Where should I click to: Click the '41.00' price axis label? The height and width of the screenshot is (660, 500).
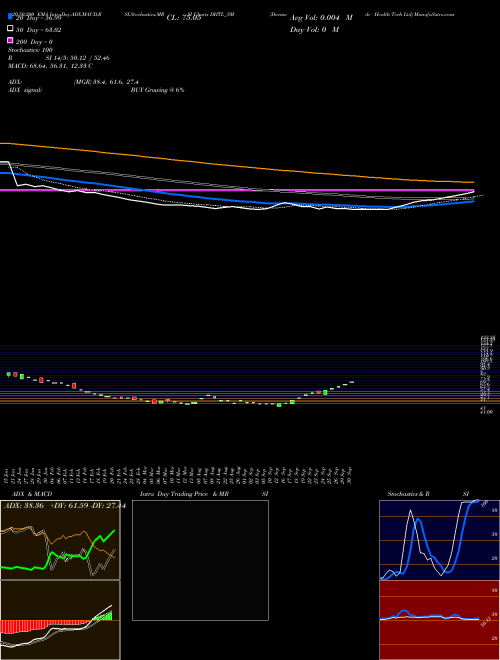(487, 412)
